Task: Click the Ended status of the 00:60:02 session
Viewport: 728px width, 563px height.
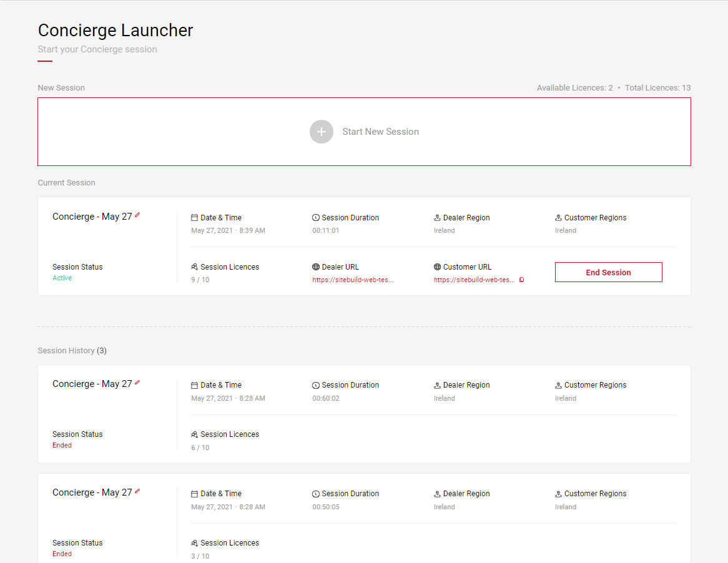Action: (x=62, y=445)
